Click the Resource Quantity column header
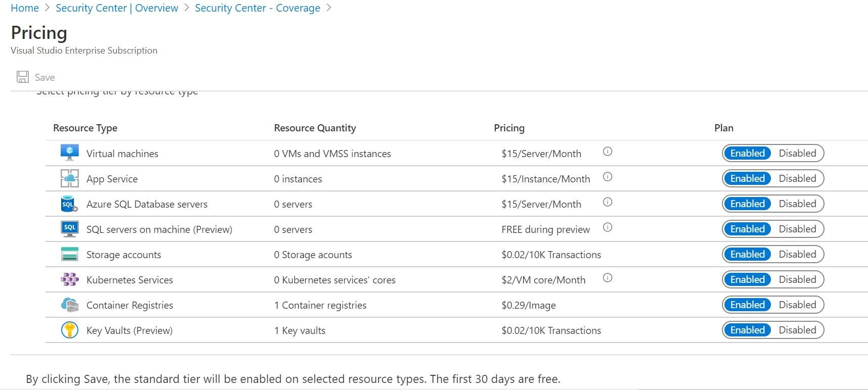 tap(315, 128)
